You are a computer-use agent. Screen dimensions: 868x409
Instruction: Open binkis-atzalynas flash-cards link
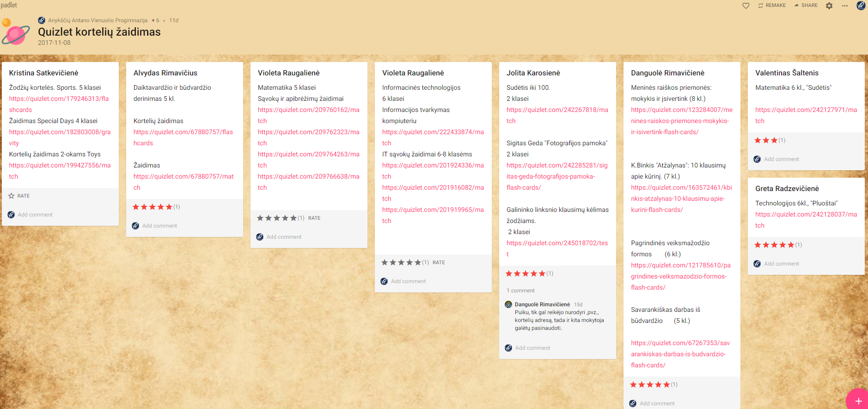click(x=681, y=198)
